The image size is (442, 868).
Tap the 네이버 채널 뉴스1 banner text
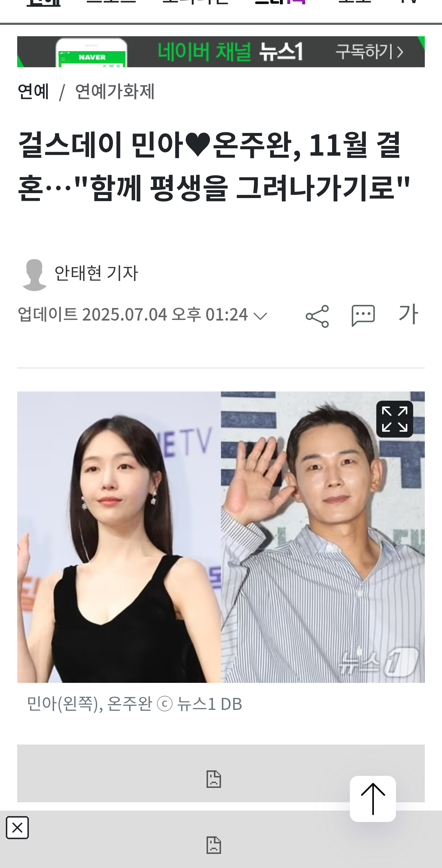point(231,52)
